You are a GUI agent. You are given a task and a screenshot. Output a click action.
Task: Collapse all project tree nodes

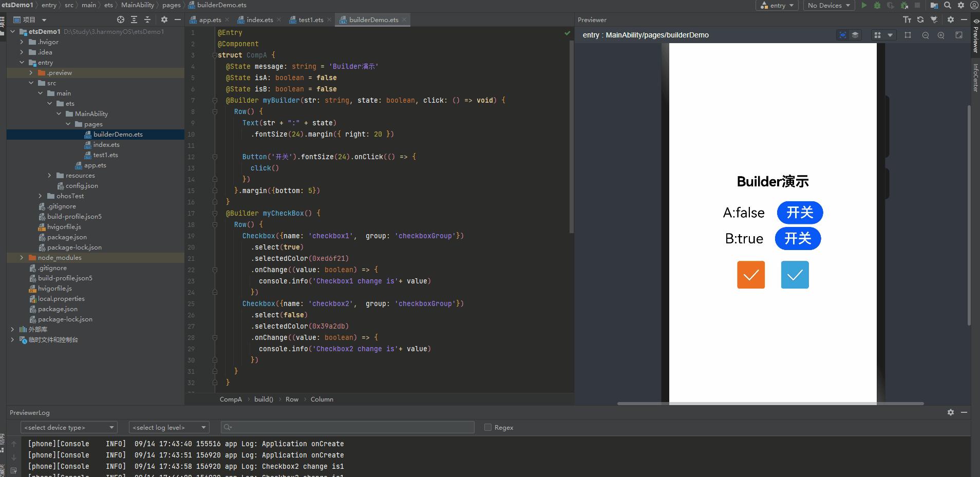147,20
